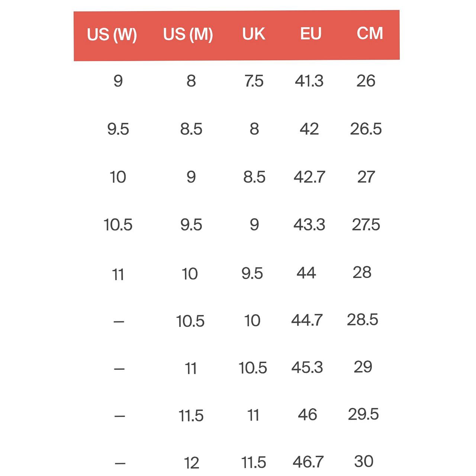Viewport: 476px width, 476px height.
Task: Click the 30 CM value
Action: point(364,461)
